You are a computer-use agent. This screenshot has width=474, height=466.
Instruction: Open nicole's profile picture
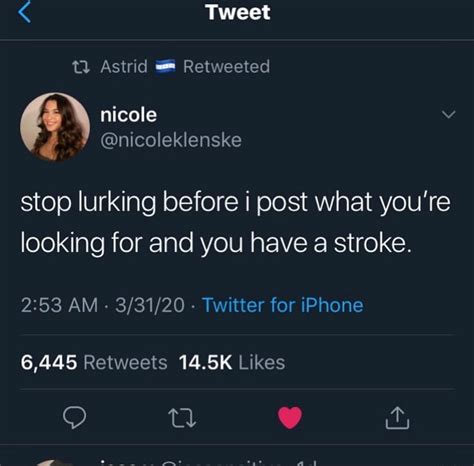[55, 127]
